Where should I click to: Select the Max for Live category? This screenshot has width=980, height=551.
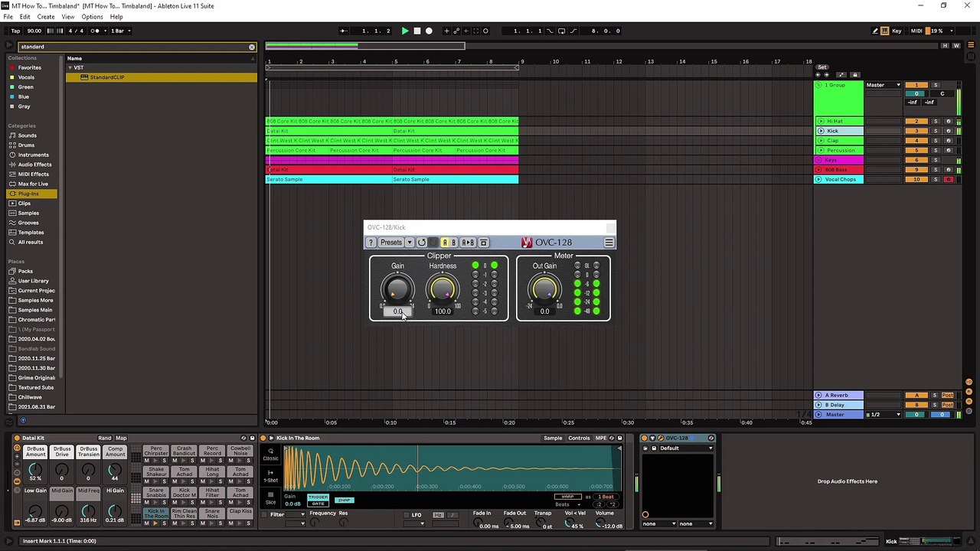[x=33, y=184]
